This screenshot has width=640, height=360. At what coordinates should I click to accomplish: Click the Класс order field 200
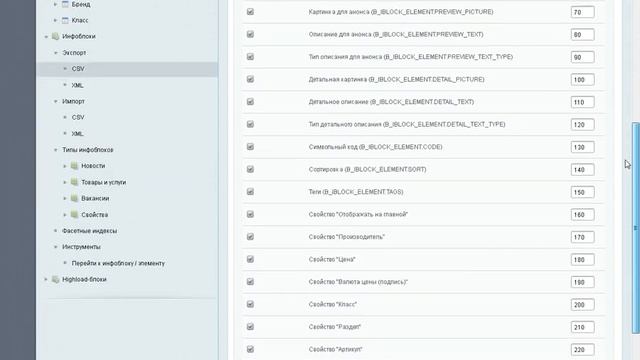click(x=582, y=304)
